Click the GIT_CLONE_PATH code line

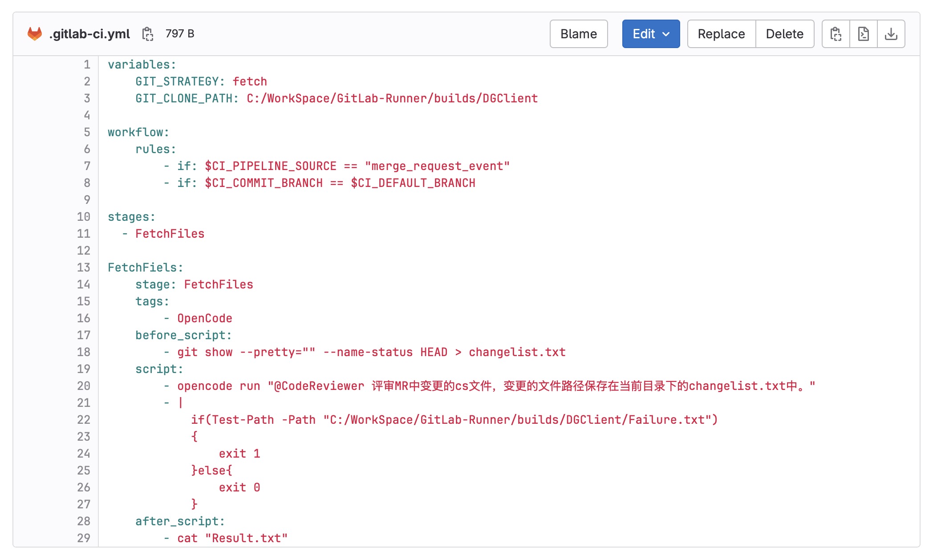pos(336,98)
